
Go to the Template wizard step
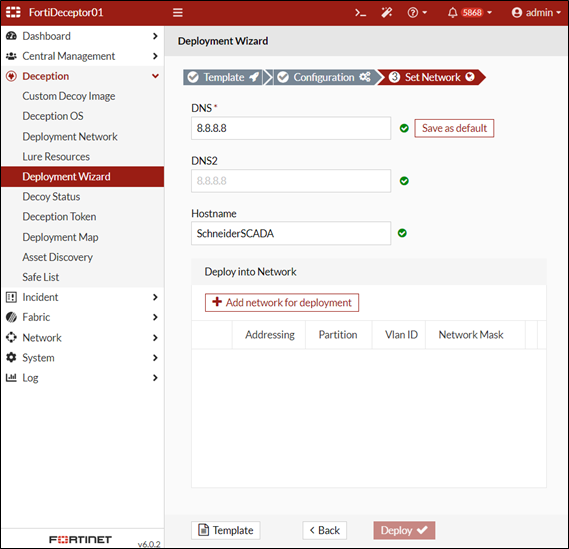pos(223,77)
